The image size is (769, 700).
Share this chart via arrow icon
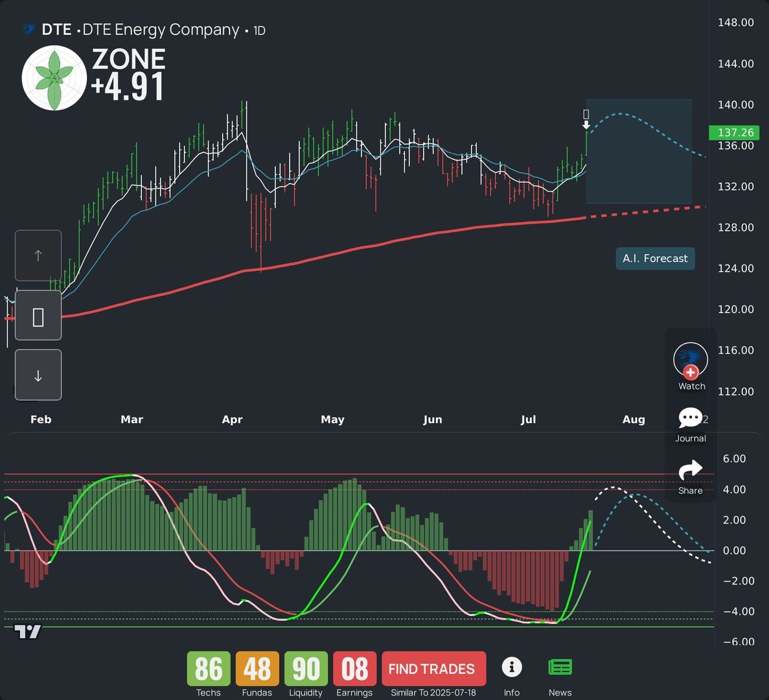tap(691, 470)
